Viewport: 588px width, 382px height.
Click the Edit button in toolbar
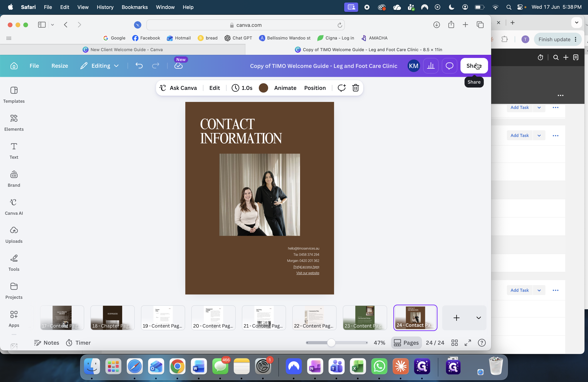pyautogui.click(x=214, y=88)
